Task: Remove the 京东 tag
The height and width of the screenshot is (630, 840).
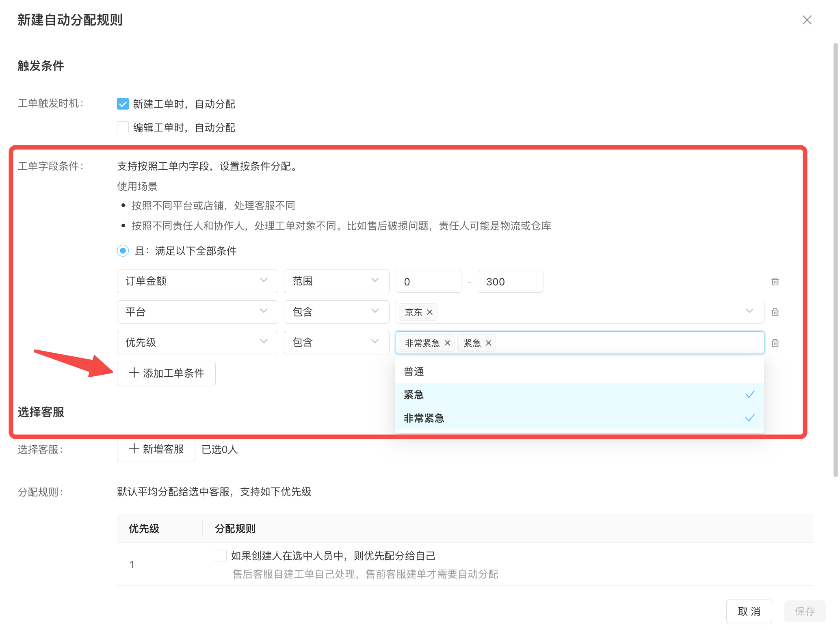Action: click(430, 312)
